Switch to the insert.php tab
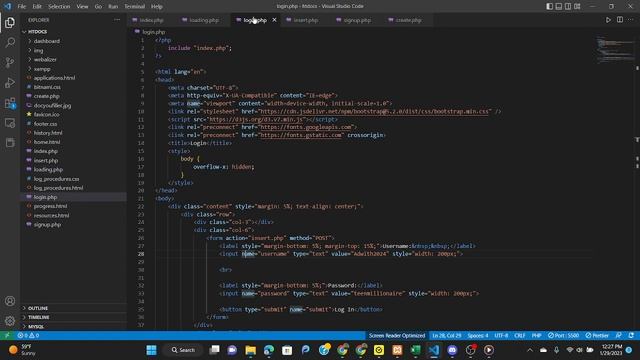Image resolution: width=640 pixels, height=360 pixels. pyautogui.click(x=305, y=20)
